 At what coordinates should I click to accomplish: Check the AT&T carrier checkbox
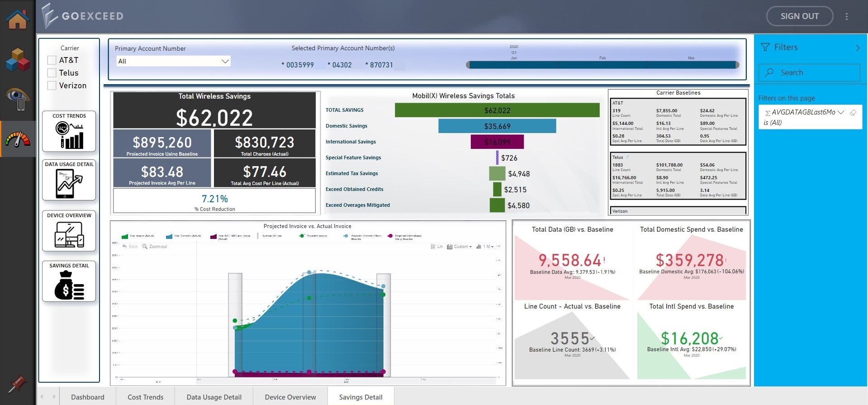52,60
